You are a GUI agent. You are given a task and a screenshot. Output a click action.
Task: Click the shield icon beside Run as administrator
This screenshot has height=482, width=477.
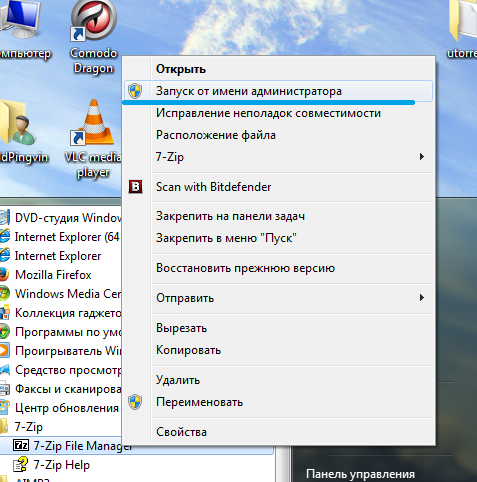click(135, 91)
